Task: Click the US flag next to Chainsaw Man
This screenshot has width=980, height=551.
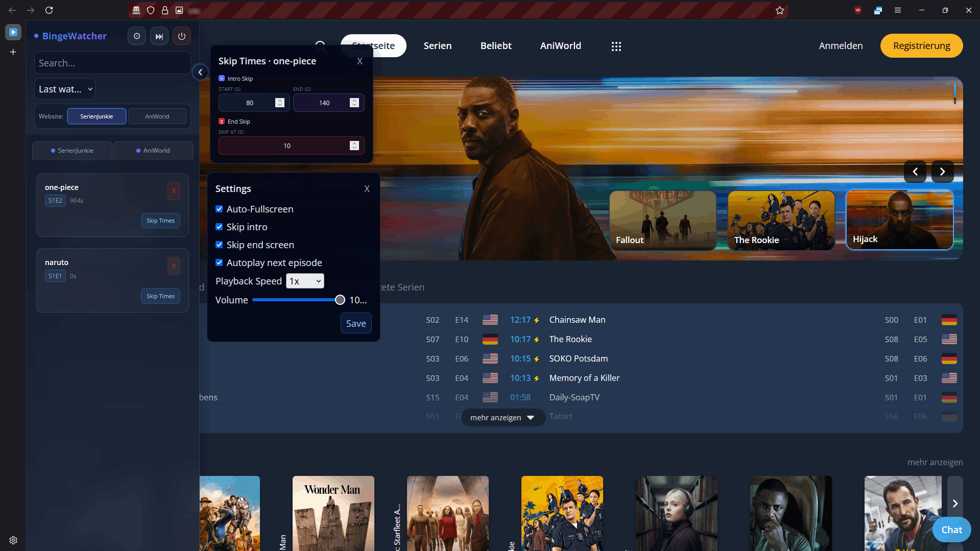Action: [490, 320]
